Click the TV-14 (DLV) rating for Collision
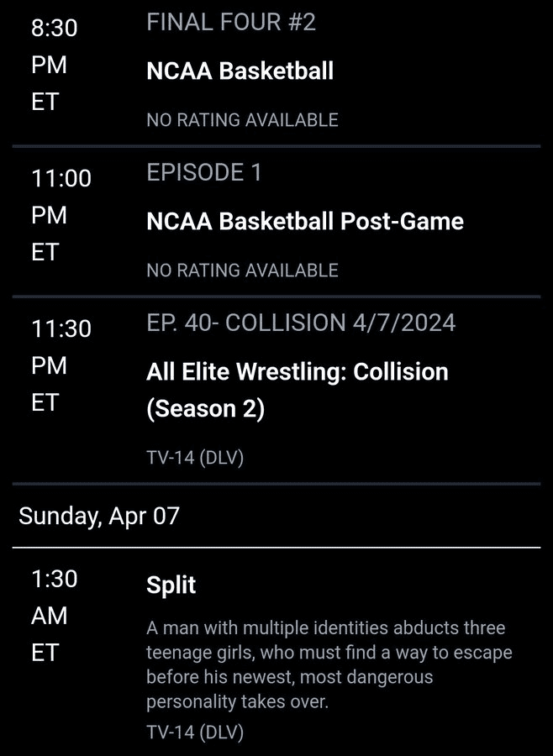This screenshot has height=756, width=553. click(193, 458)
